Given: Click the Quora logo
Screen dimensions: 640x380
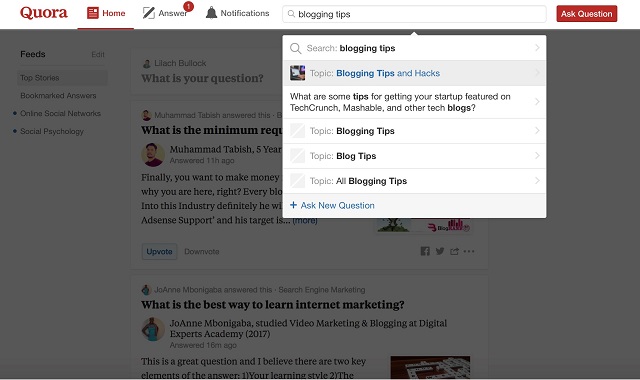Looking at the screenshot, I should coord(44,13).
